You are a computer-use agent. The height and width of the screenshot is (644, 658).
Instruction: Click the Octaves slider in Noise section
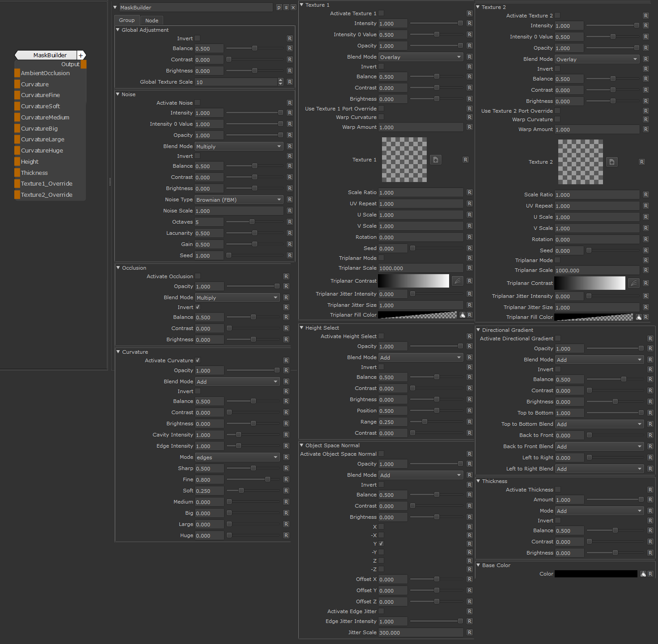click(x=254, y=222)
